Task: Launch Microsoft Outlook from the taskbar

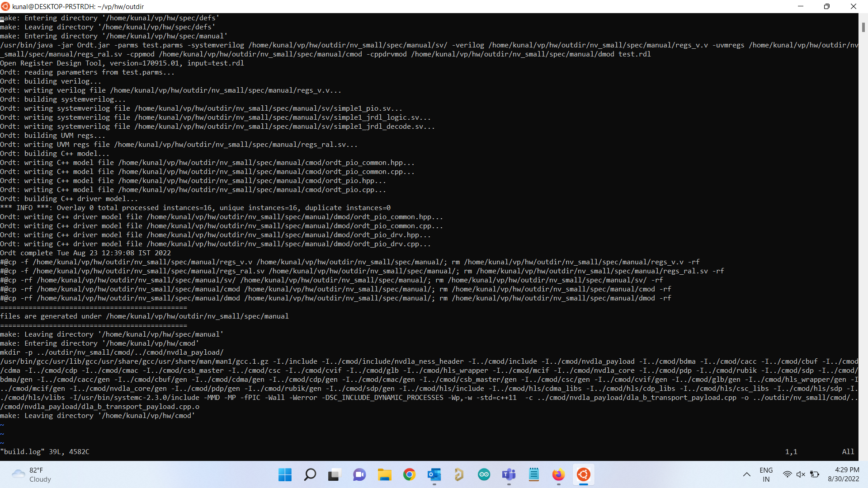Action: [434, 474]
